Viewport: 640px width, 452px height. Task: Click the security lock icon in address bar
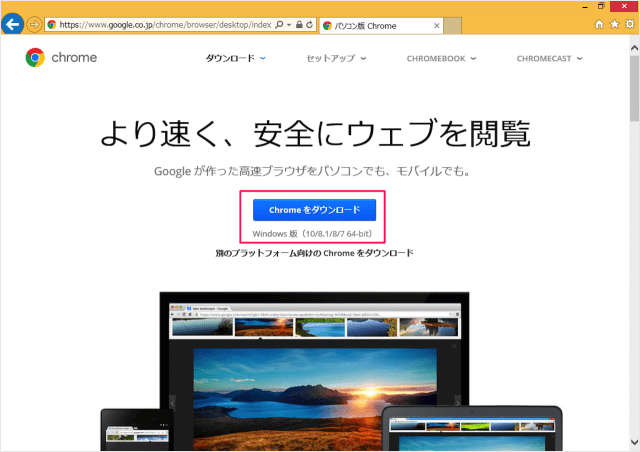297,23
